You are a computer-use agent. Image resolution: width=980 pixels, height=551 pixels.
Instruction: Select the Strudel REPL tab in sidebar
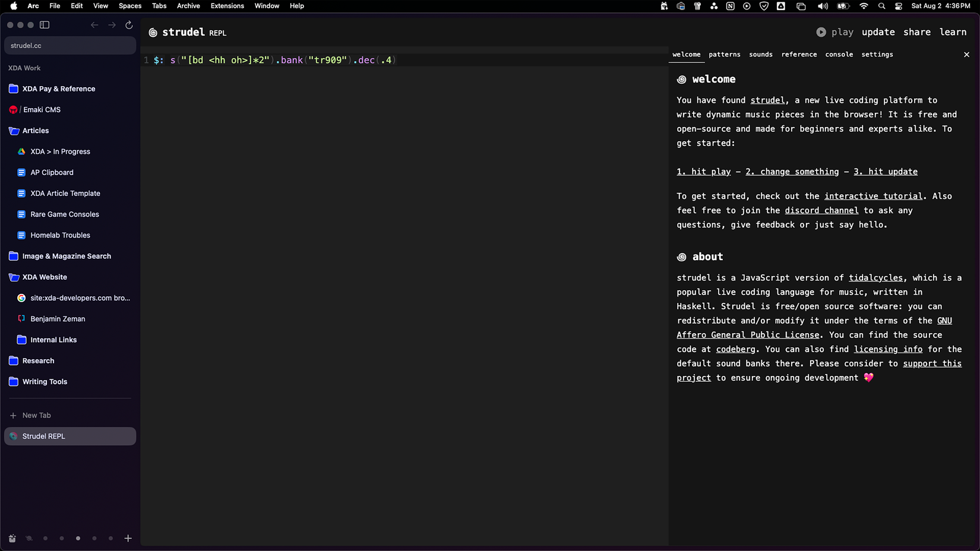click(x=70, y=436)
